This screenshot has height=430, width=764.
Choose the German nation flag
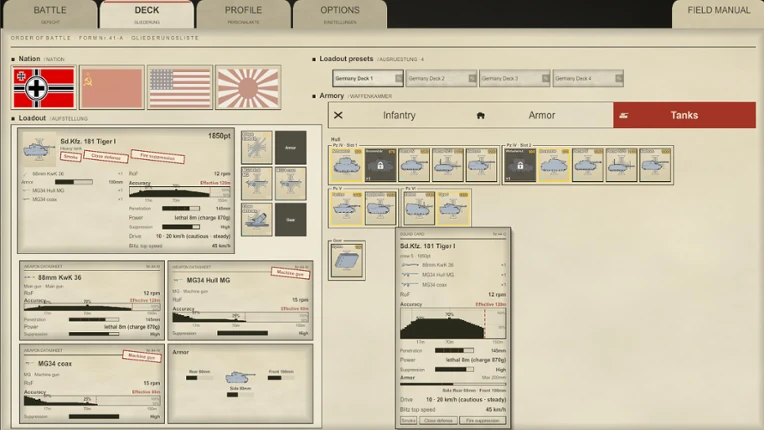pos(44,88)
